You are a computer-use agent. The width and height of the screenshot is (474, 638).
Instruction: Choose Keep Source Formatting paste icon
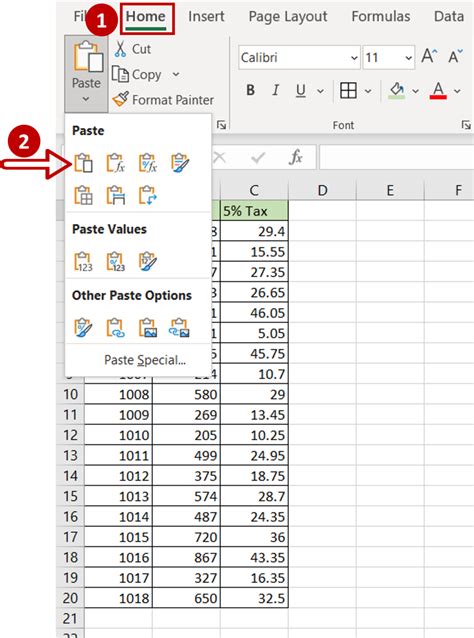click(180, 163)
